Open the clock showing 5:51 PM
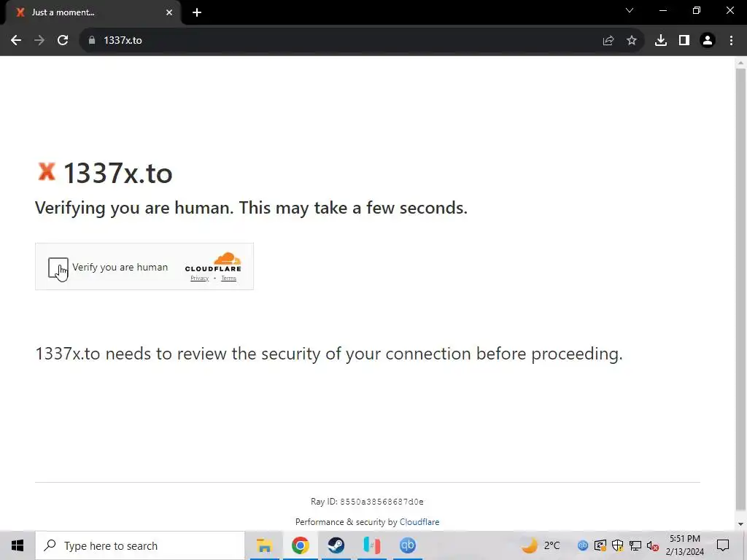 pos(685,545)
